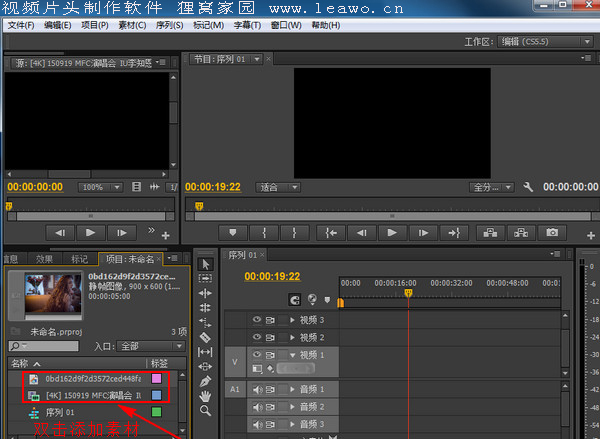Mute speaker of 音频 3 track
This screenshot has width=600, height=439.
coord(258,424)
